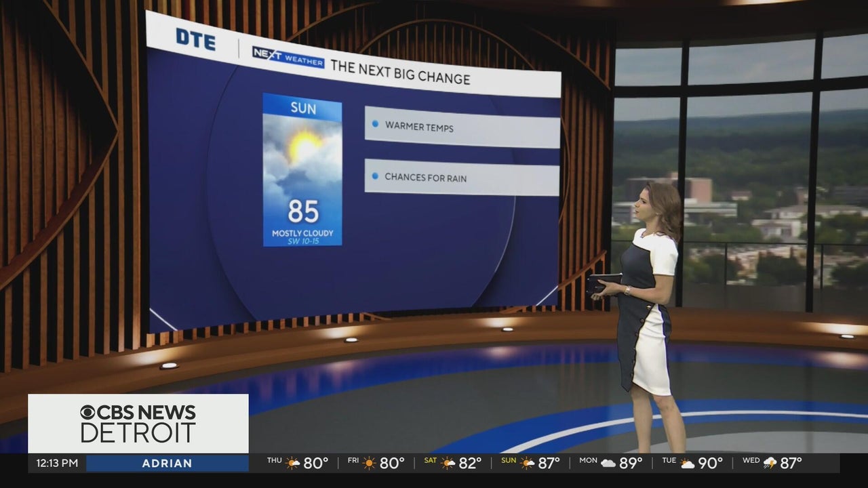The width and height of the screenshot is (868, 488).
Task: Click Friday's sunny icon in the ticker
Action: (369, 464)
